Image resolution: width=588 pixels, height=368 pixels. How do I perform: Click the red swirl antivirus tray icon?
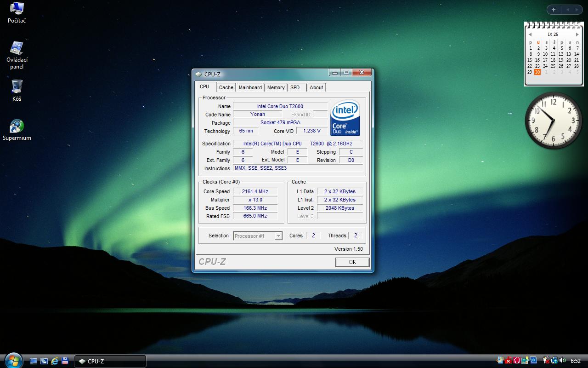[x=516, y=360]
